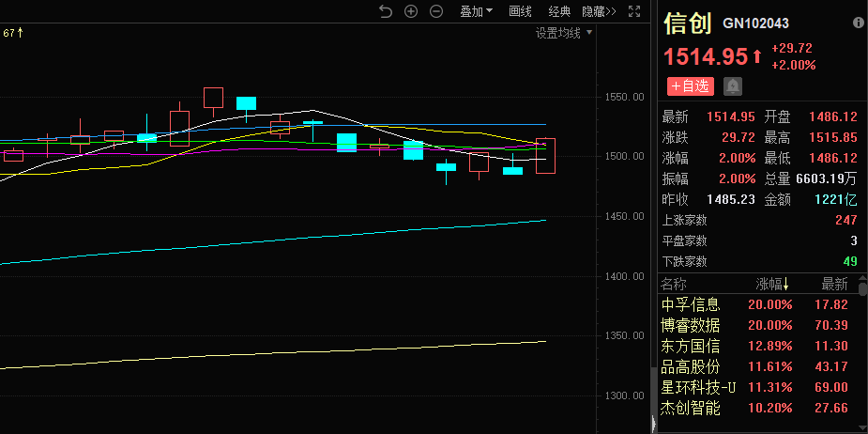Screen dimensions: 868x434
Task: Click the undo arrow icon in chart toolbar
Action: 386,11
